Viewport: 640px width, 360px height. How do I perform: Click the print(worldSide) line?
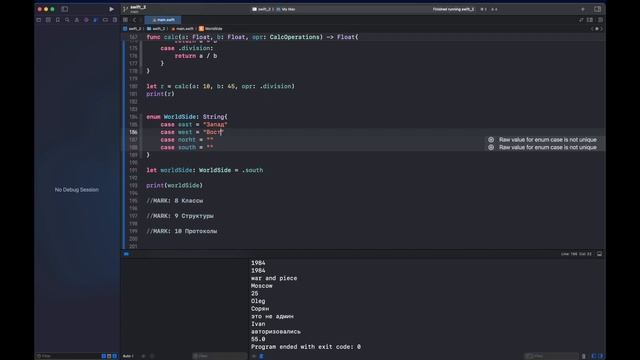click(174, 185)
